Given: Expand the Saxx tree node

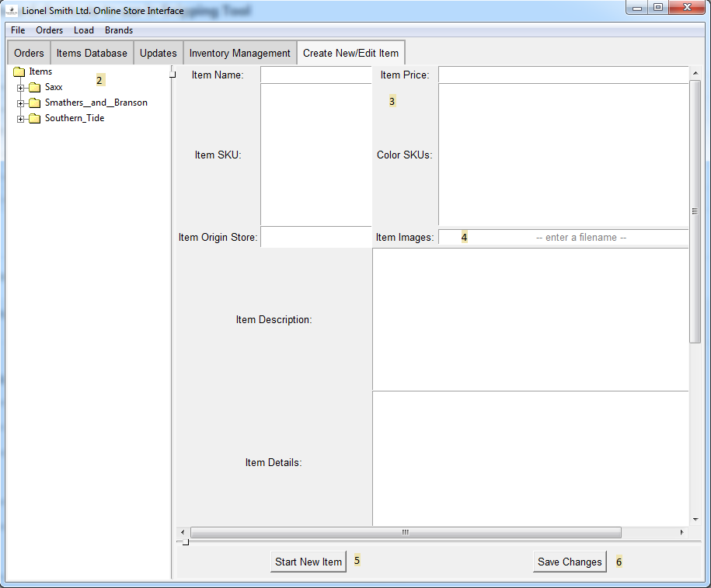Looking at the screenshot, I should point(20,88).
